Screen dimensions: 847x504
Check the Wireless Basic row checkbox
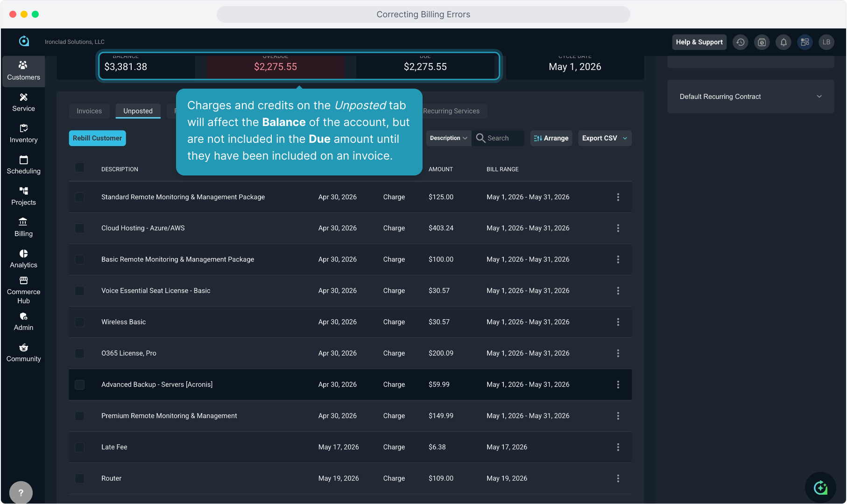(80, 322)
